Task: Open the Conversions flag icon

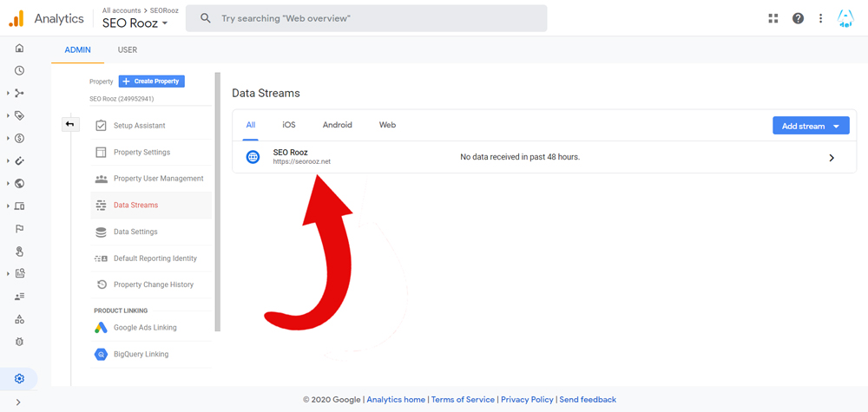Action: [19, 229]
